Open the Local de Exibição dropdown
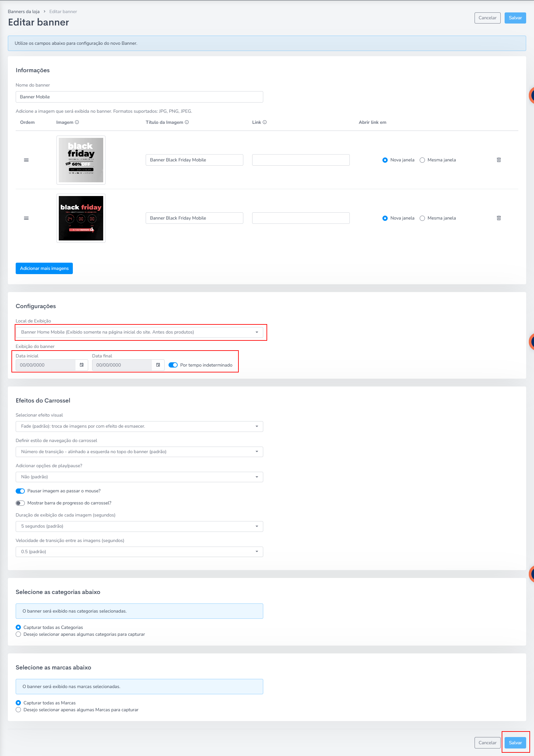 point(139,332)
